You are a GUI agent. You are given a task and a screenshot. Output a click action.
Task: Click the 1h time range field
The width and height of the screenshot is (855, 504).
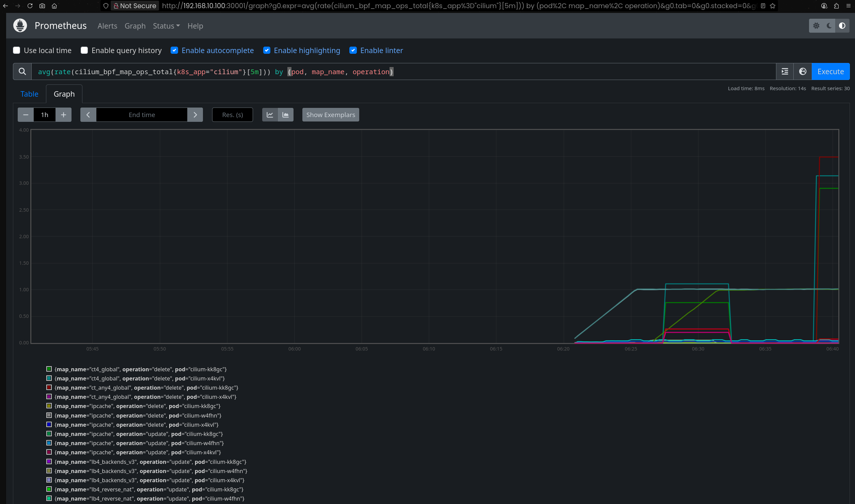45,115
